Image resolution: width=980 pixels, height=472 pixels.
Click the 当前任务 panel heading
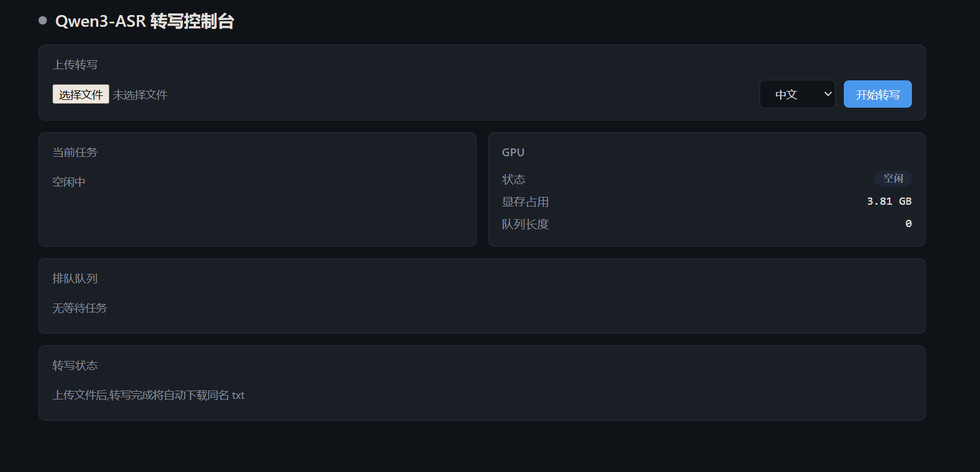75,152
